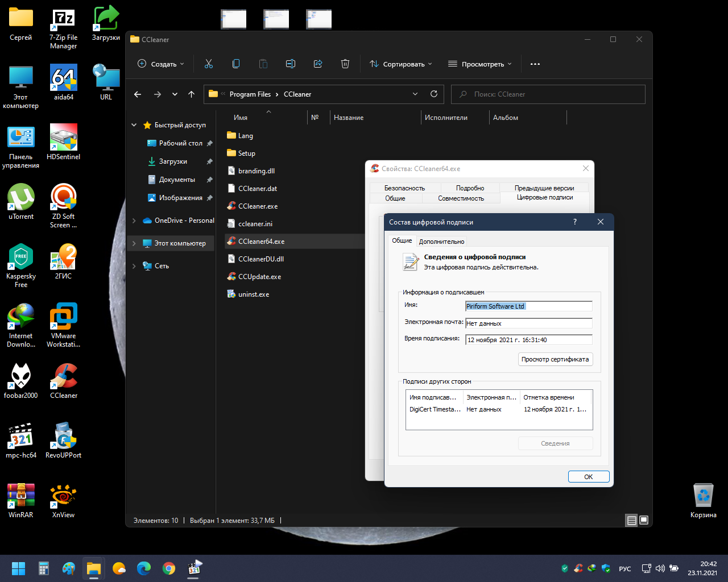Open the Безопасность tab in properties window

[x=404, y=188]
